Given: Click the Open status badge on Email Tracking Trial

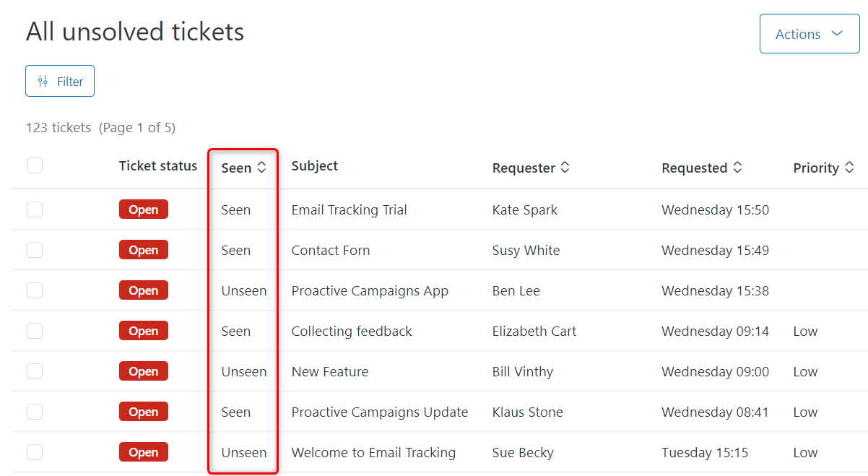Looking at the screenshot, I should point(143,209).
